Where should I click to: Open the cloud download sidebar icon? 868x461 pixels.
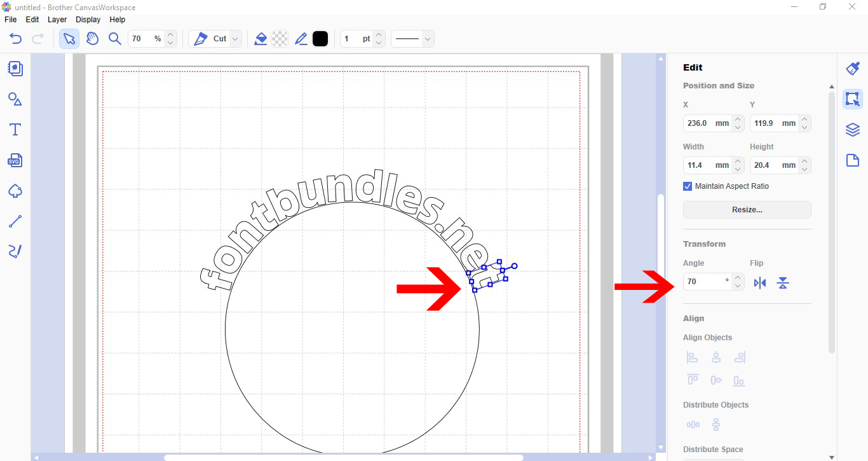pyautogui.click(x=15, y=191)
